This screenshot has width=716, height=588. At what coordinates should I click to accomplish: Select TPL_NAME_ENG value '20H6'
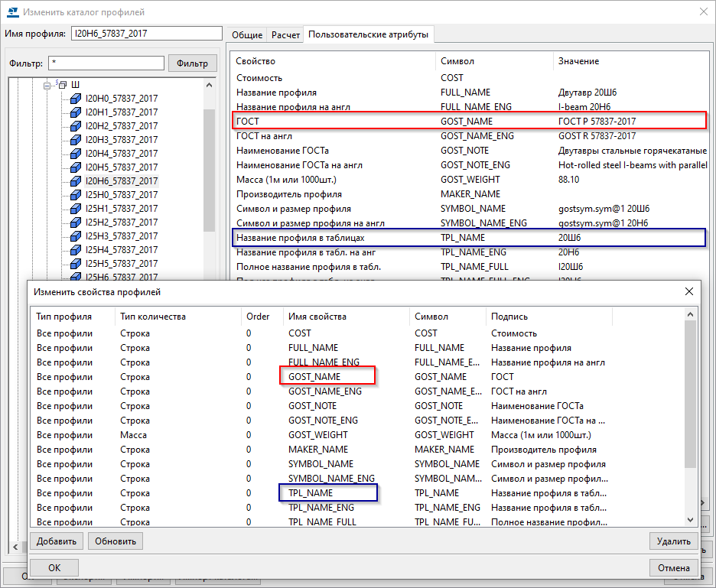pos(568,252)
